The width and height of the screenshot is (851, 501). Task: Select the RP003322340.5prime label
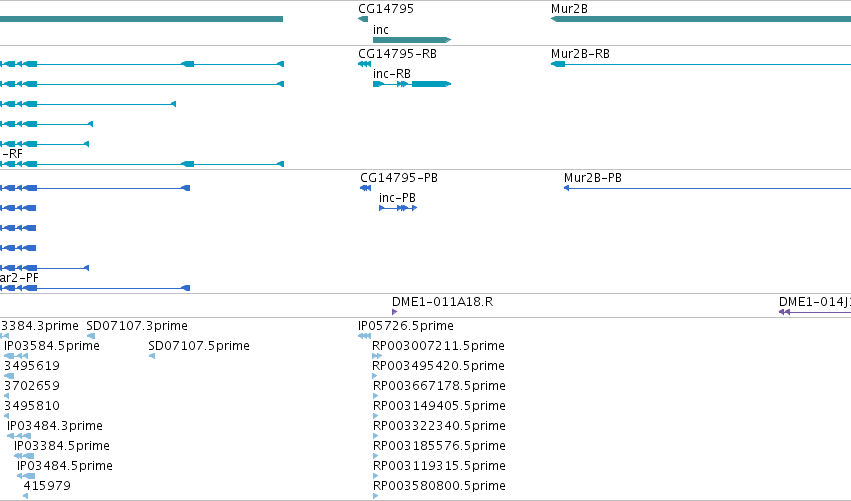pos(440,426)
